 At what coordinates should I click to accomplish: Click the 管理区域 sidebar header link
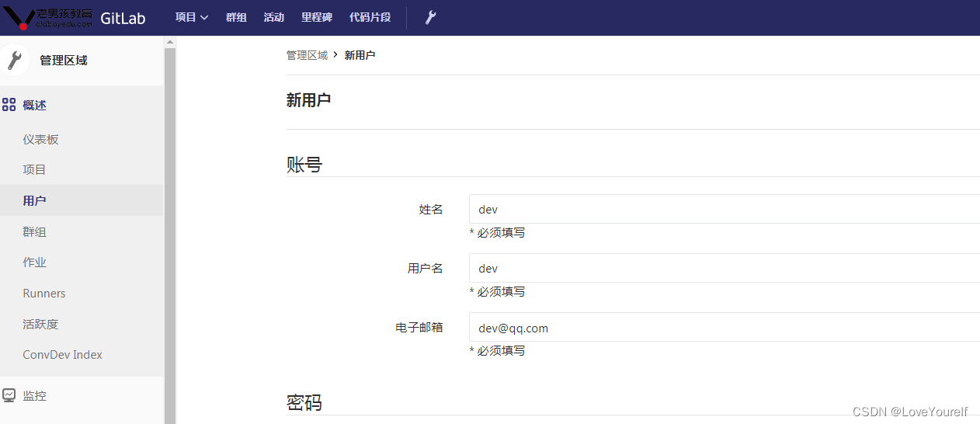(x=64, y=61)
